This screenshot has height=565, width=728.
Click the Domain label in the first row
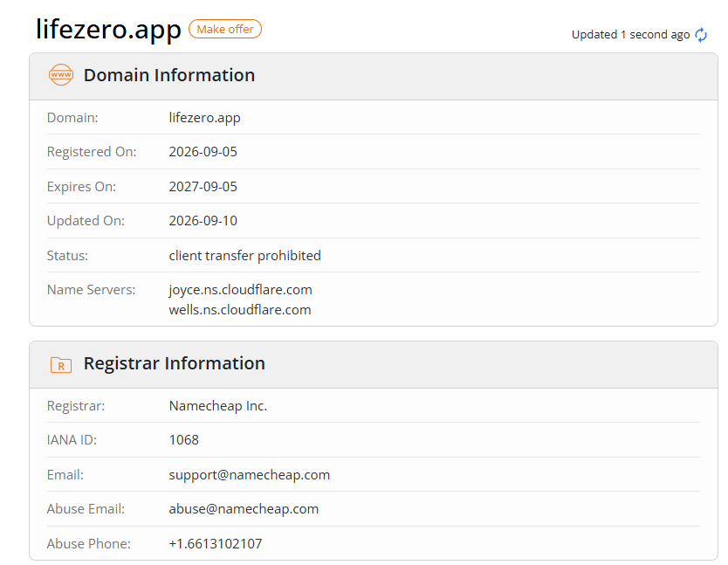[72, 118]
